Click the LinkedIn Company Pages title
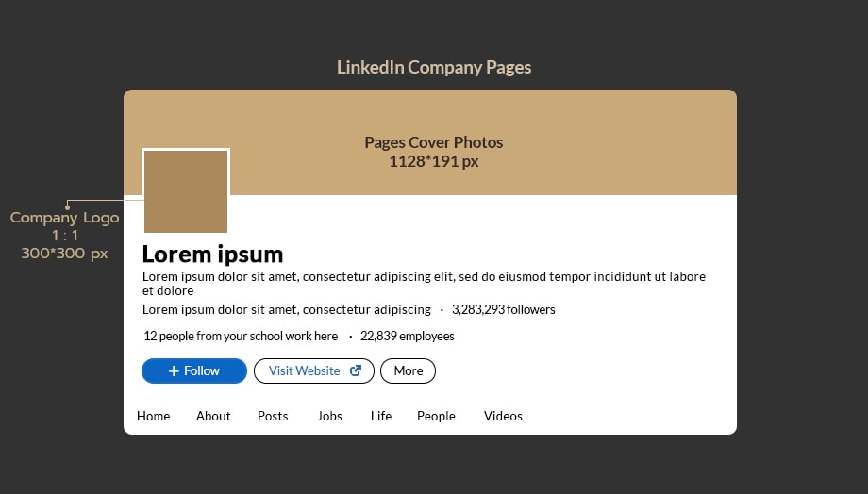This screenshot has height=494, width=868. tap(434, 68)
